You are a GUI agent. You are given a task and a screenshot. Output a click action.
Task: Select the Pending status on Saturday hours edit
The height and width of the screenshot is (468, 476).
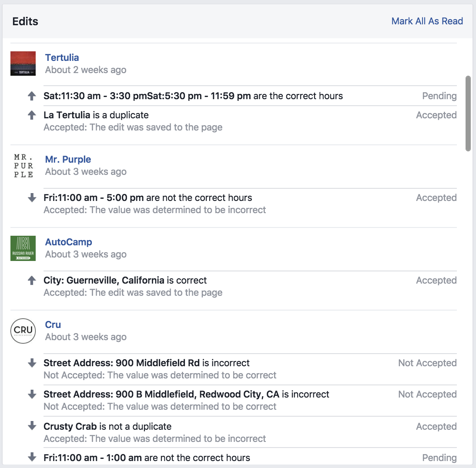(439, 96)
